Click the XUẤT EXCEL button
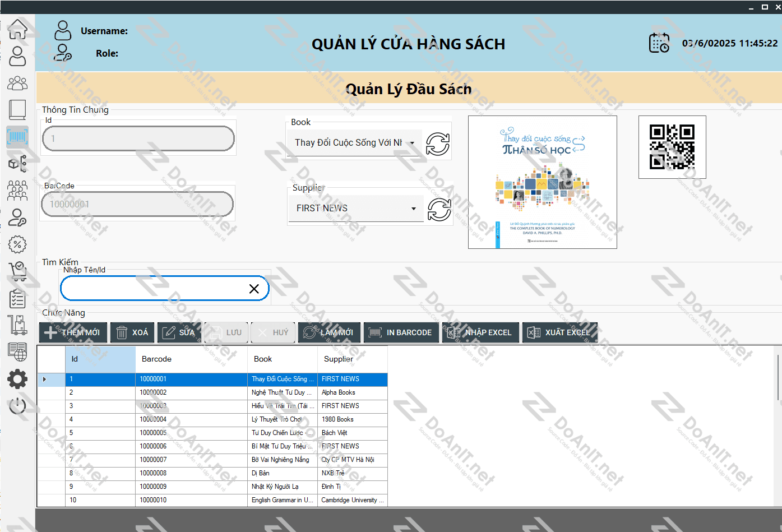The height and width of the screenshot is (532, 782). coord(559,332)
